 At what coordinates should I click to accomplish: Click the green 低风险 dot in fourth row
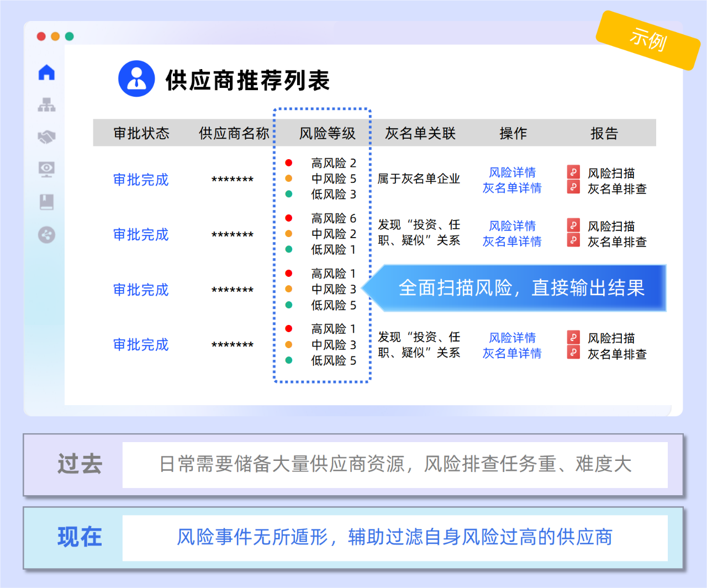pos(289,360)
